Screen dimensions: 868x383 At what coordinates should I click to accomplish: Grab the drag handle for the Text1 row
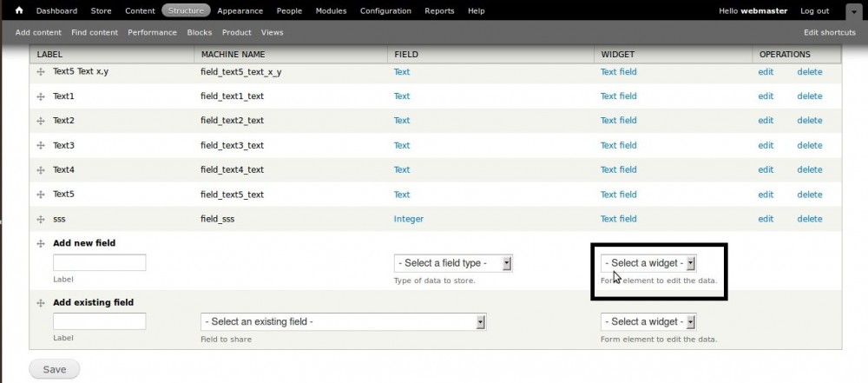point(41,96)
